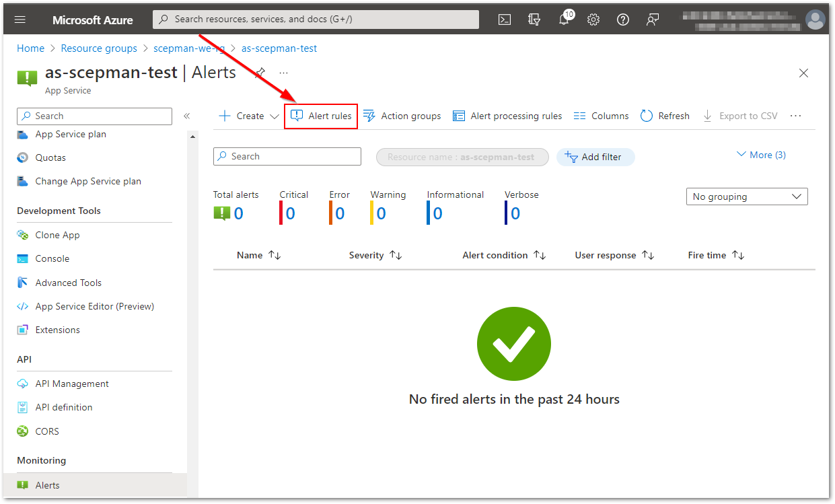Launch Cloud Shell from the top bar
This screenshot has width=835, height=504.
(x=505, y=20)
